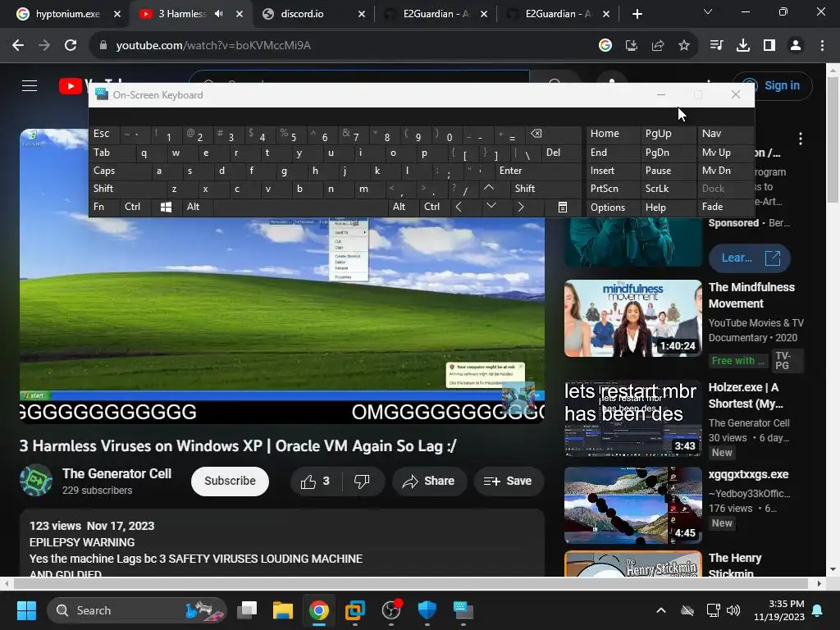This screenshot has height=630, width=840.
Task: Dislike the video with thumbs down
Action: click(362, 482)
